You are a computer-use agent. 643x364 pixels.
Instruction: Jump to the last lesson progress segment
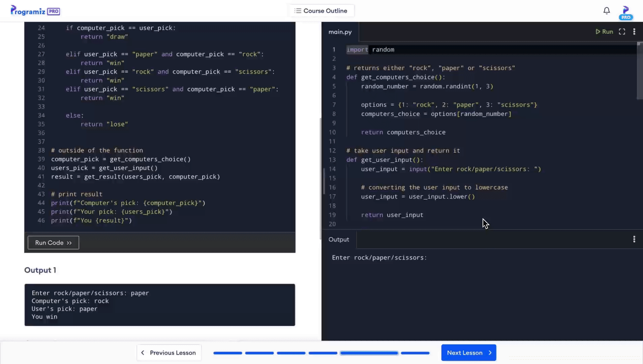coord(415,353)
